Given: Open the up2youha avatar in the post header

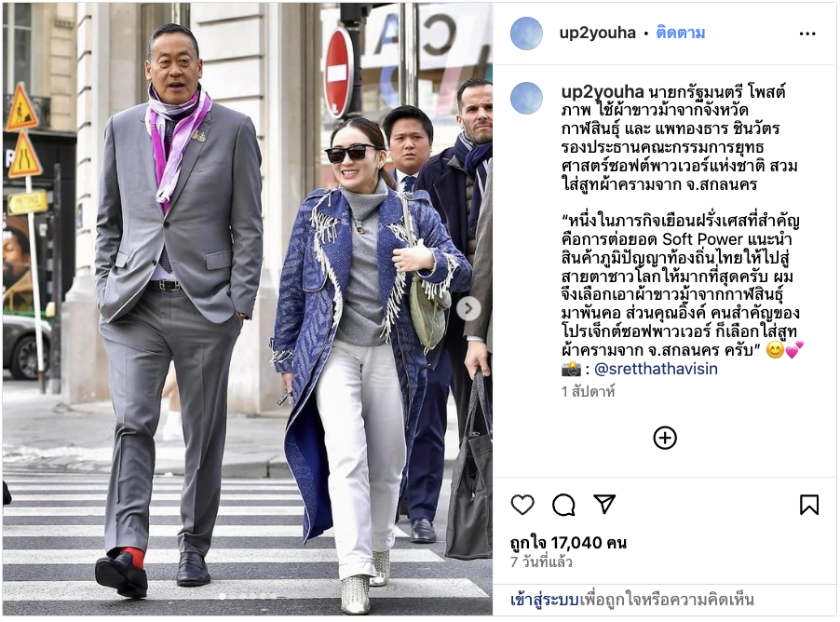Looking at the screenshot, I should coord(526,34).
